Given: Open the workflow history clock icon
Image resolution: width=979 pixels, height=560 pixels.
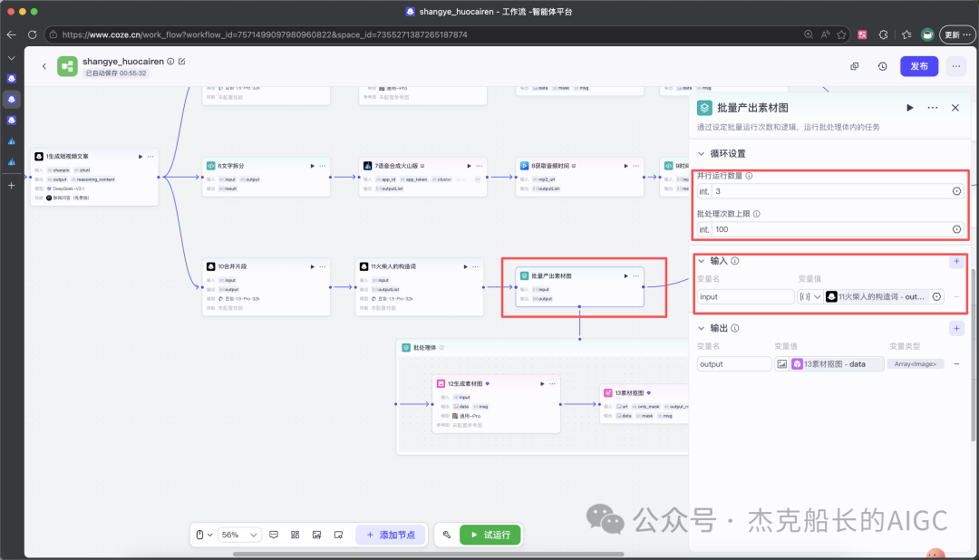Looking at the screenshot, I should tap(882, 66).
